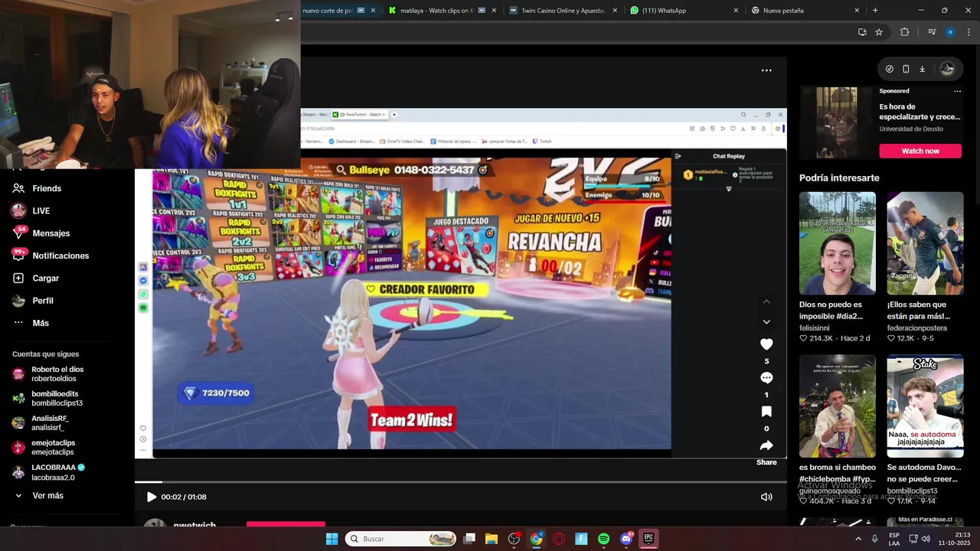Click the microphone icon in system tray
The width and height of the screenshot is (980, 551).
(874, 539)
